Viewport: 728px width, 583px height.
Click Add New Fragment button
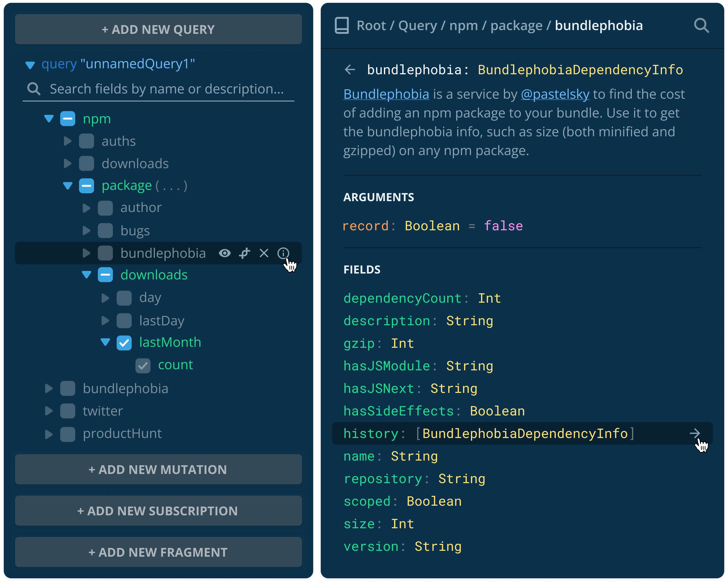click(158, 552)
